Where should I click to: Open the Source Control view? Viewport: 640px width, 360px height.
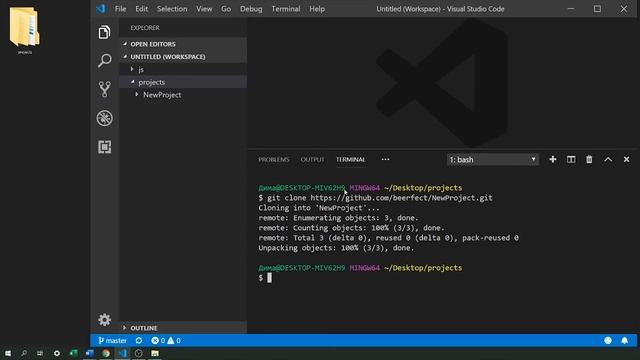[104, 89]
